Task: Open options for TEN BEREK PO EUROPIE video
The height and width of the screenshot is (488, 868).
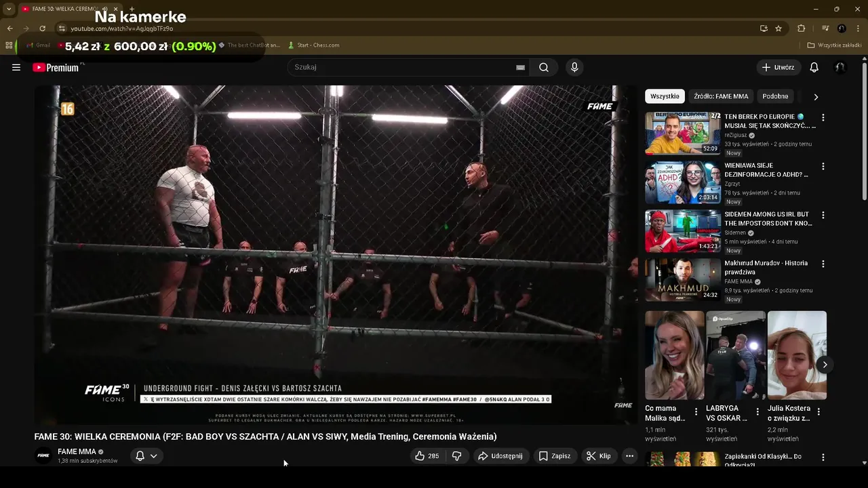Action: click(x=823, y=117)
